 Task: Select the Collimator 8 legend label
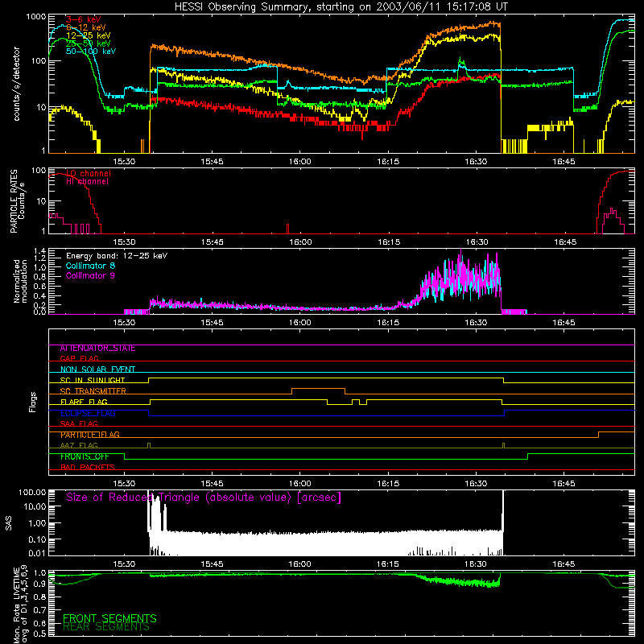[x=90, y=266]
